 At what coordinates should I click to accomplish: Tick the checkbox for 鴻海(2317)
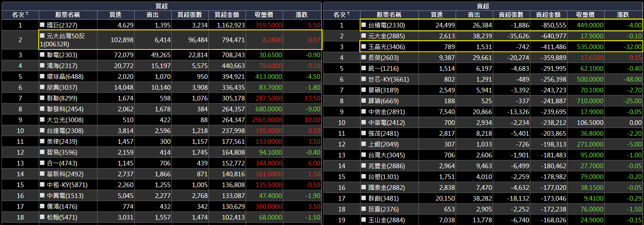(x=42, y=65)
